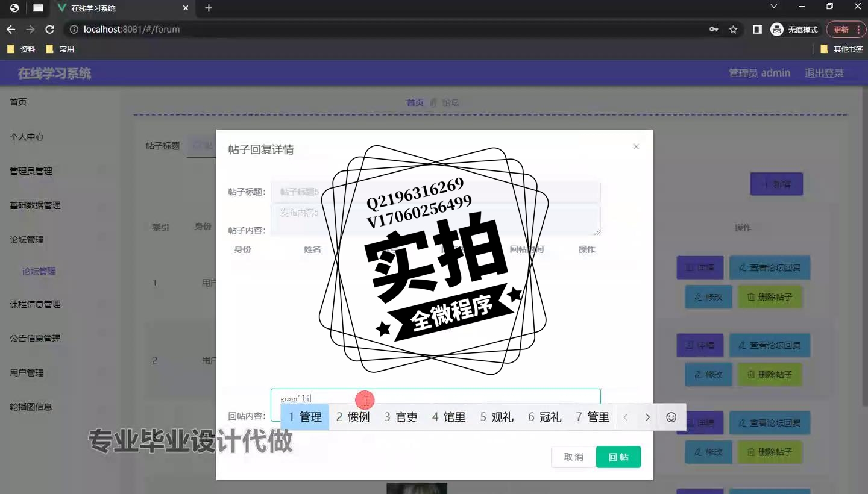The width and height of the screenshot is (868, 494).
Task: Click the 更新 browser update button
Action: (x=846, y=30)
